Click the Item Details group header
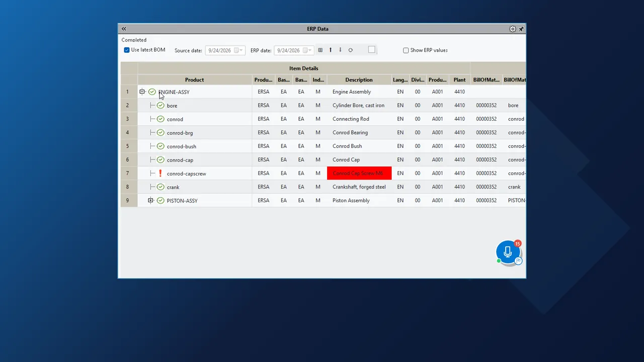The height and width of the screenshot is (362, 644). 304,68
